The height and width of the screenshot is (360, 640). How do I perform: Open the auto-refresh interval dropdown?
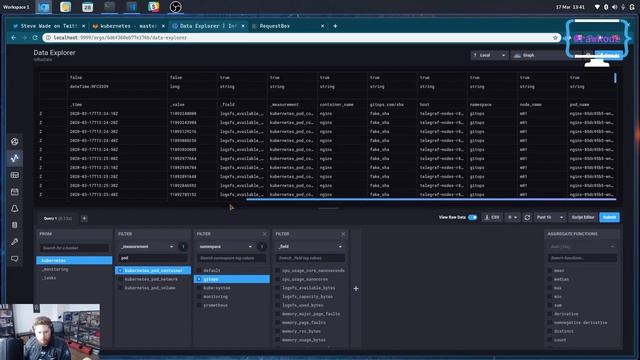(513, 218)
